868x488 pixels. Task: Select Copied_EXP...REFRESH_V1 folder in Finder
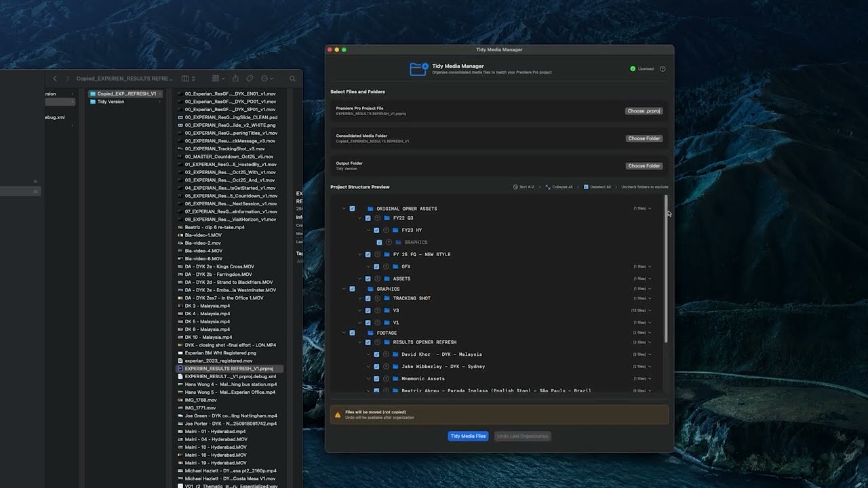click(x=125, y=94)
